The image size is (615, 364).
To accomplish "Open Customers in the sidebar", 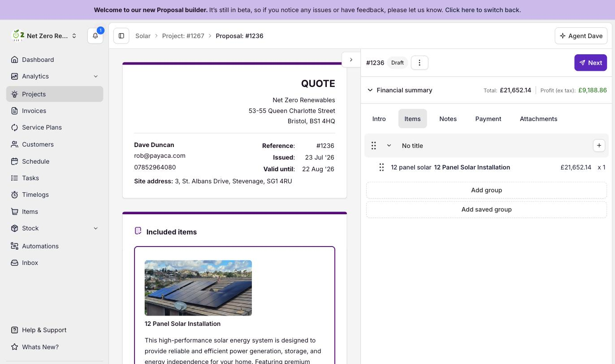I will point(55,144).
